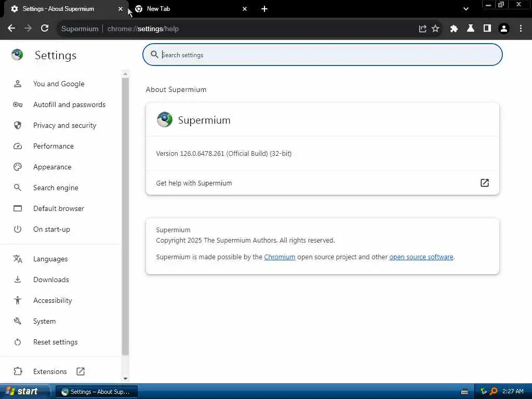
Task: Click the person icon beside You and Google
Action: click(x=18, y=84)
